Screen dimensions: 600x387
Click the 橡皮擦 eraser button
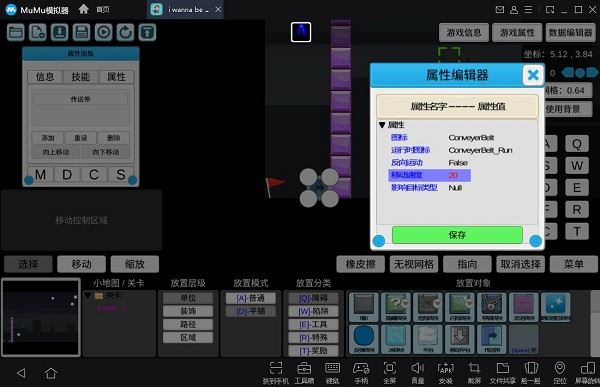(360, 264)
